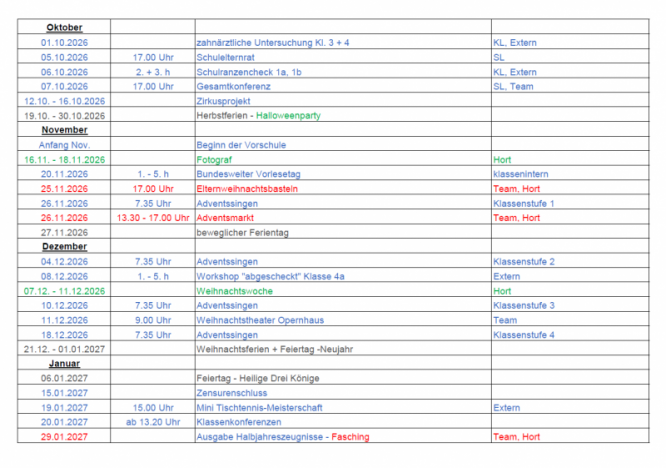Click date 25.11.2026
The width and height of the screenshot is (666, 468).
pos(64,189)
